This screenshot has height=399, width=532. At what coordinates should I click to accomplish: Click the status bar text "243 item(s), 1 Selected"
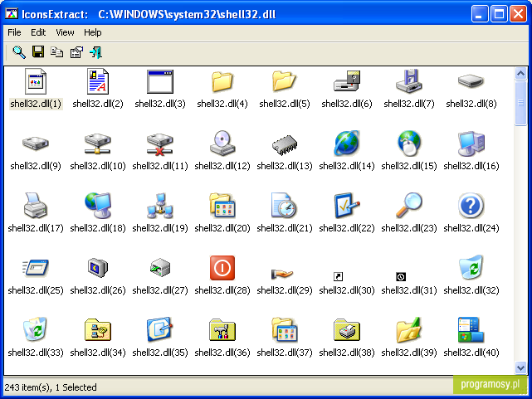[51, 387]
